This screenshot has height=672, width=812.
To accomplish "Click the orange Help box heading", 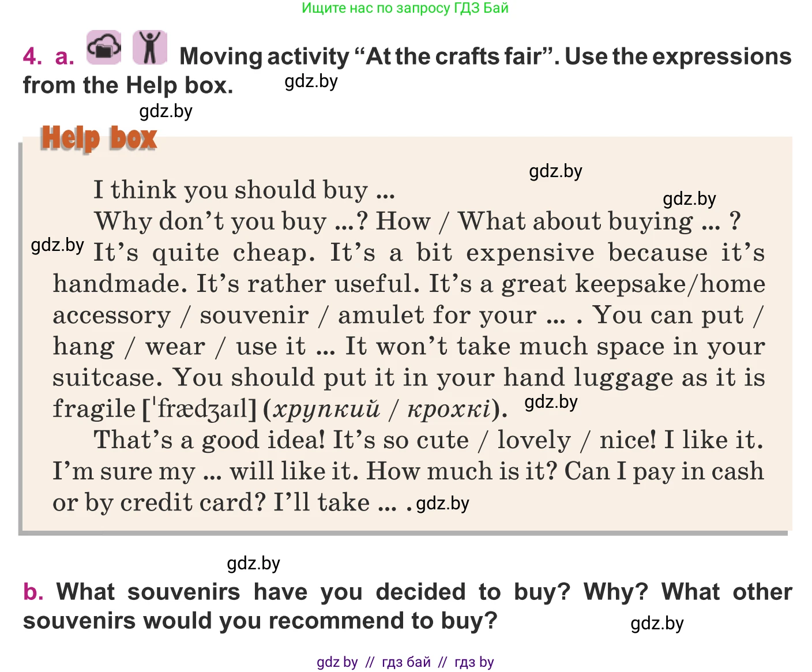I will [99, 139].
